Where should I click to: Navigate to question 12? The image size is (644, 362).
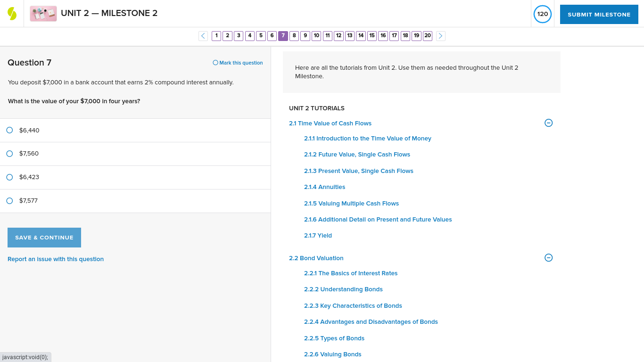(339, 36)
